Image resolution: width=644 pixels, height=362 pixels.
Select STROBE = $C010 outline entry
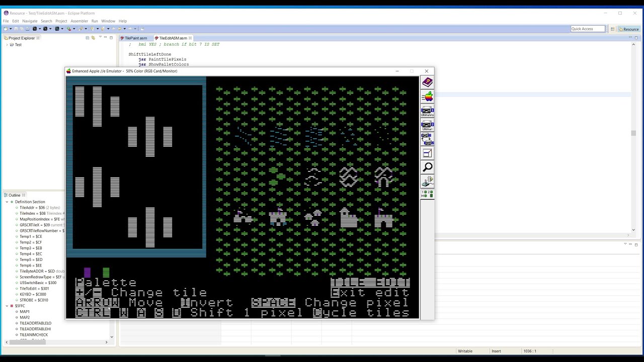click(31, 300)
